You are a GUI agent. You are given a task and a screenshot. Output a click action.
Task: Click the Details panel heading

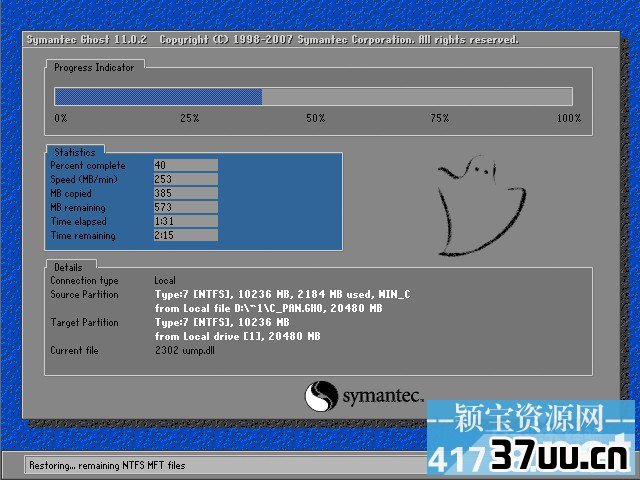coord(68,267)
